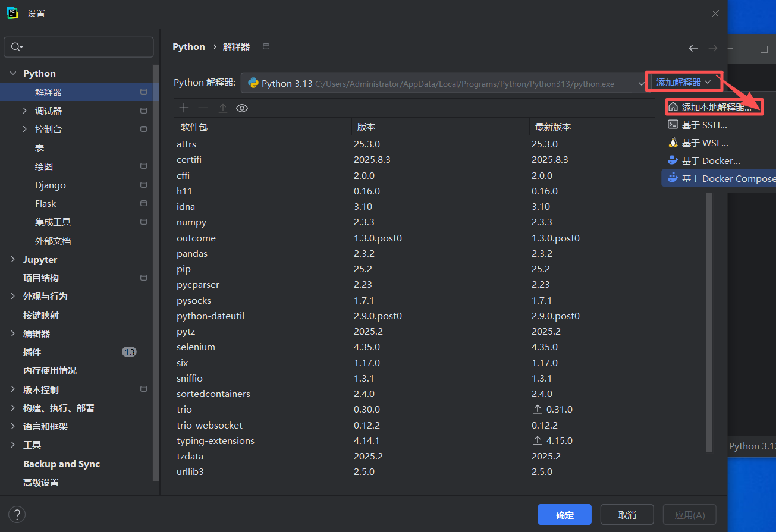This screenshot has width=776, height=532.
Task: Click the 版本 column header
Action: (440, 127)
